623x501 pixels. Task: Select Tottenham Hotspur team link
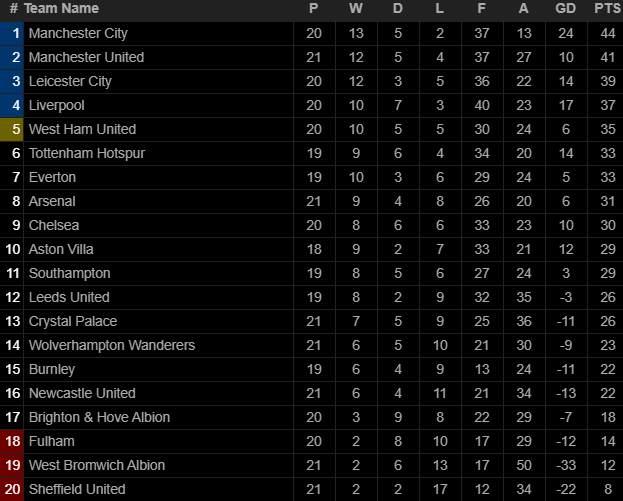click(x=86, y=153)
